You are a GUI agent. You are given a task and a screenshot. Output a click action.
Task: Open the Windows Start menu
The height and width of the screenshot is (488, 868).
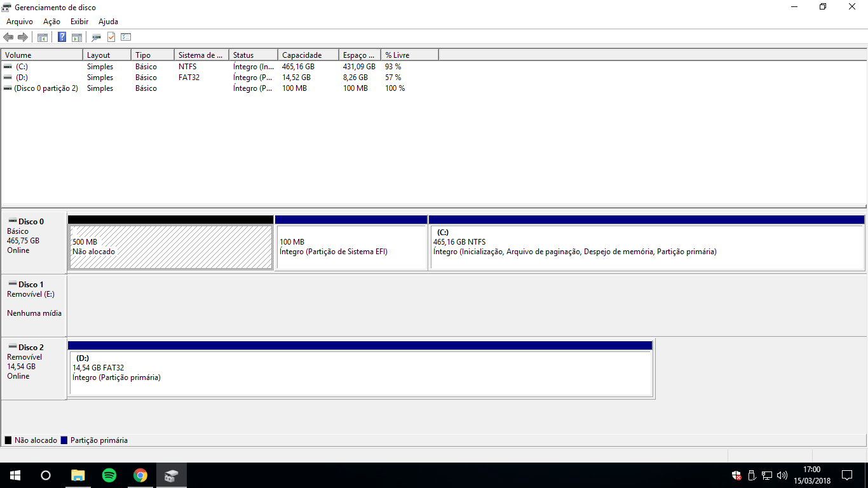[15, 475]
